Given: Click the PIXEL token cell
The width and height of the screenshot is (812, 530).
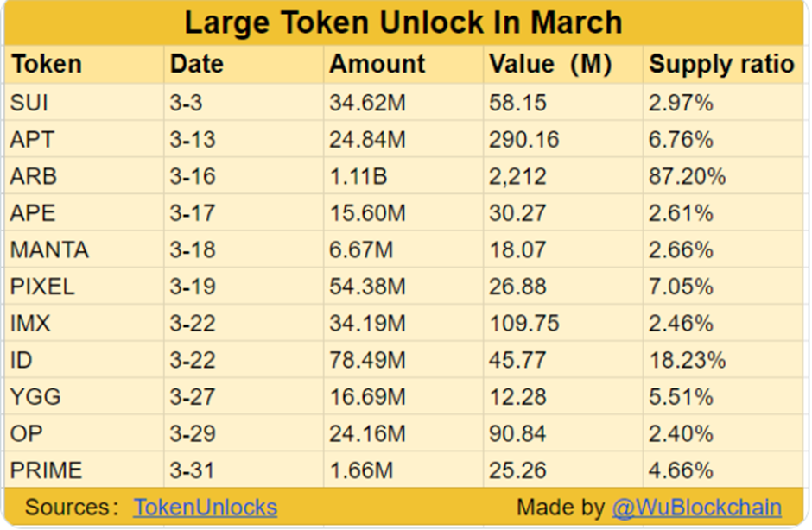Looking at the screenshot, I should pyautogui.click(x=43, y=287).
